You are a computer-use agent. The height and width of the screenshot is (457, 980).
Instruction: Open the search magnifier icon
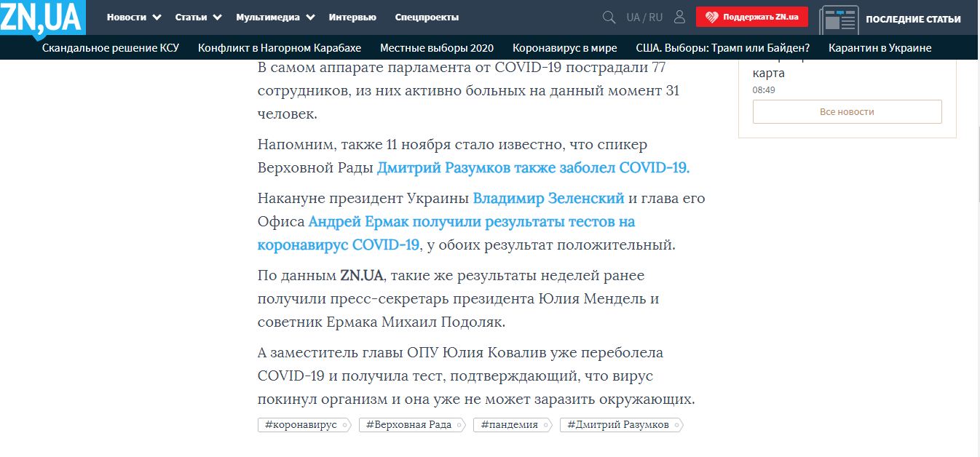click(609, 17)
